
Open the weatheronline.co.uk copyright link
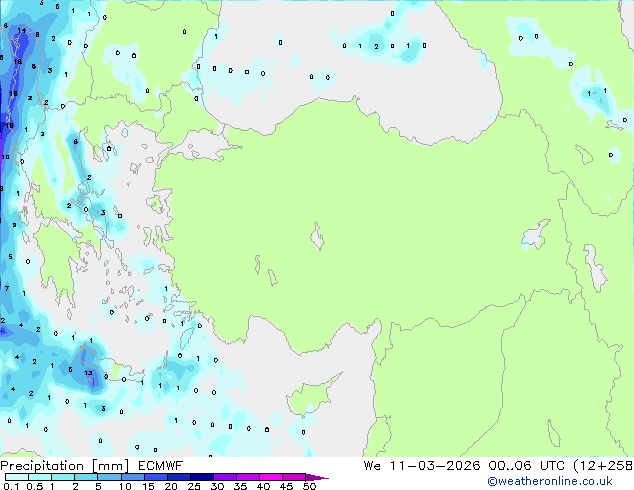[550, 481]
